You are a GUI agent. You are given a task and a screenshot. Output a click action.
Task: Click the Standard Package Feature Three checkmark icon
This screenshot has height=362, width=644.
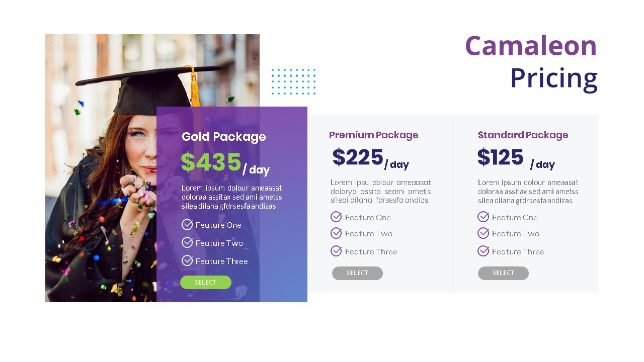tap(483, 251)
